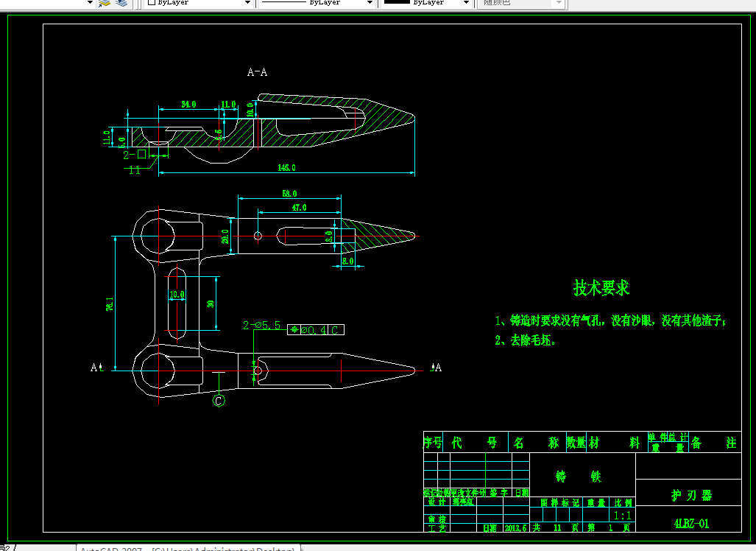The image size is (756, 551).
Task: Click the AutoCAD 2007 file path tooltip
Action: coord(188,547)
